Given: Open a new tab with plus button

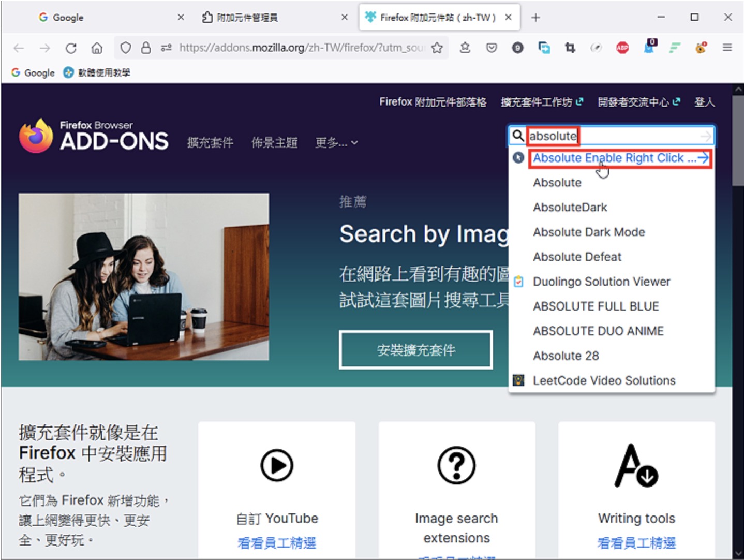Looking at the screenshot, I should click(535, 18).
